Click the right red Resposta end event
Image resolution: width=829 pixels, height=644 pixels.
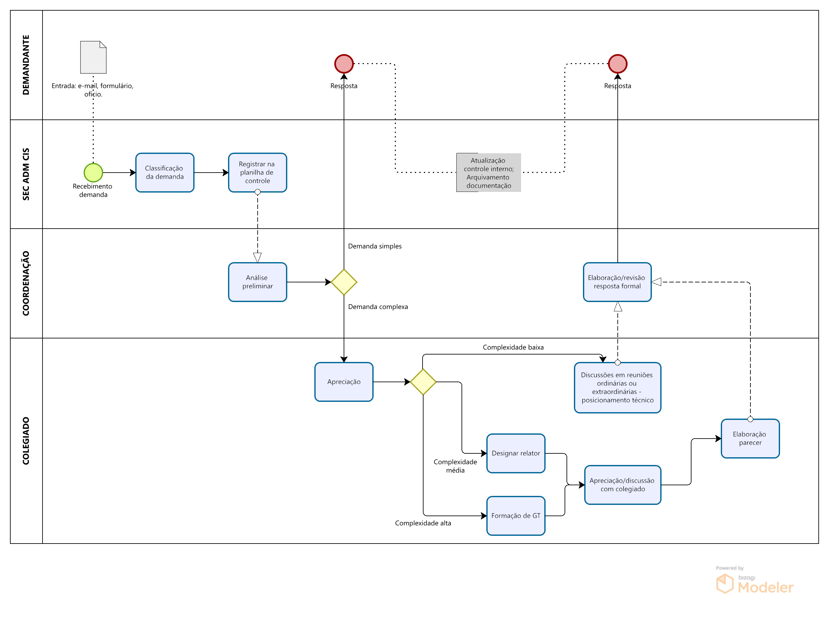coord(617,64)
